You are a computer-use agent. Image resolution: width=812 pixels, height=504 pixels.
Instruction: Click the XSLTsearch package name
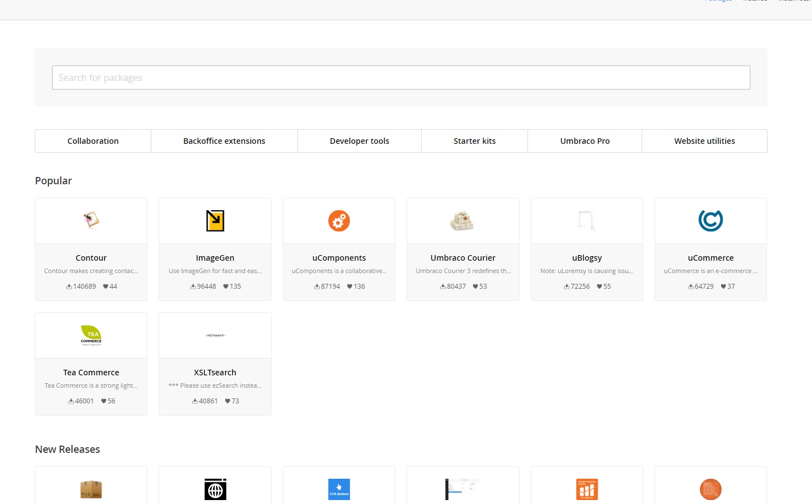click(x=215, y=373)
